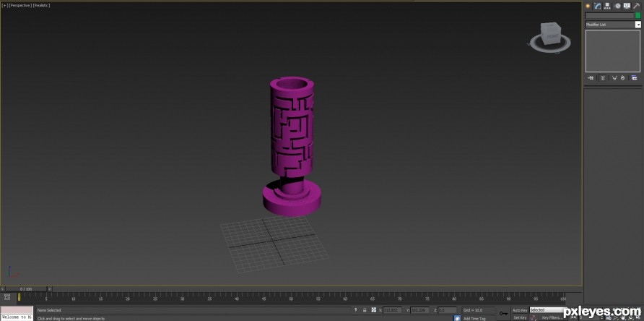This screenshot has height=321, width=644.
Task: Open the Create command panel tab
Action: tap(588, 6)
